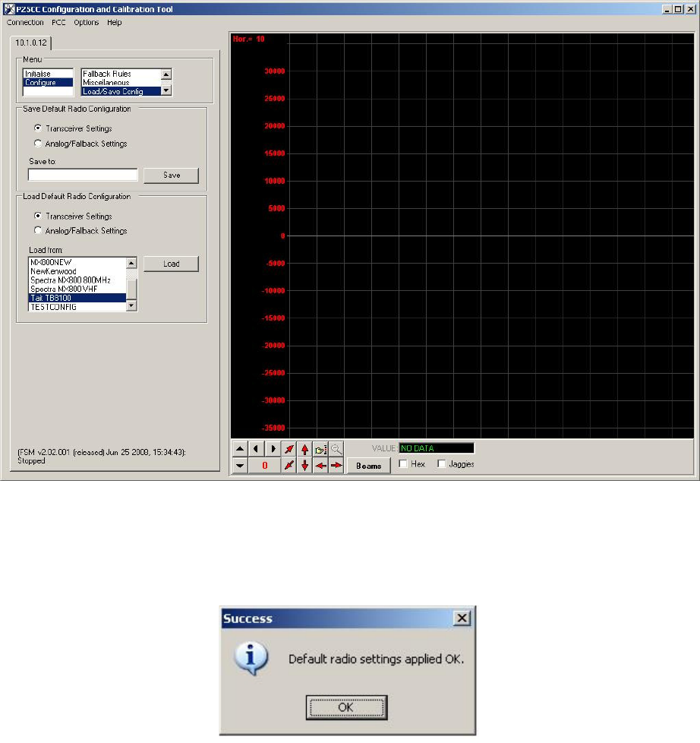Select Spectra MX800 800MHz configuration
The height and width of the screenshot is (743, 700).
[77, 280]
